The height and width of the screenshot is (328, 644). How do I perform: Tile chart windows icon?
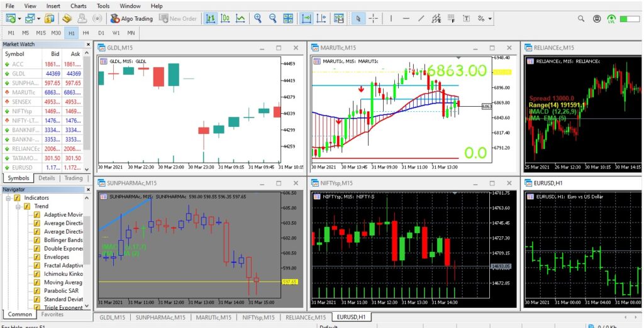point(288,18)
